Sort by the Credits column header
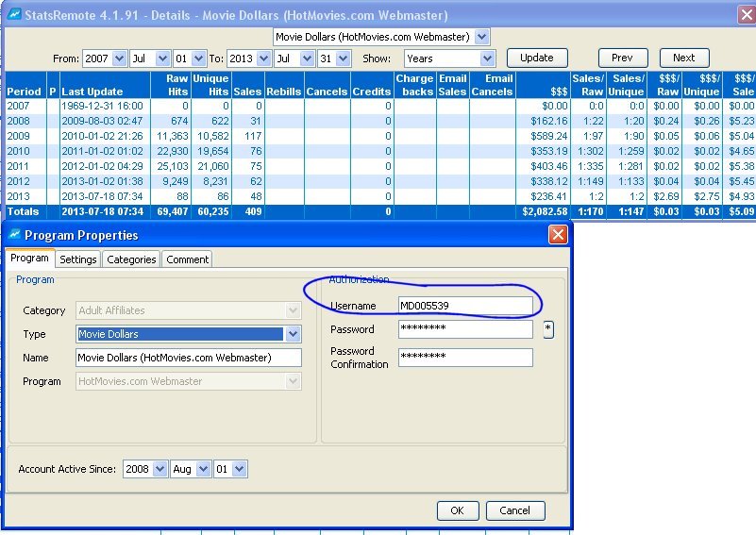 pyautogui.click(x=372, y=85)
